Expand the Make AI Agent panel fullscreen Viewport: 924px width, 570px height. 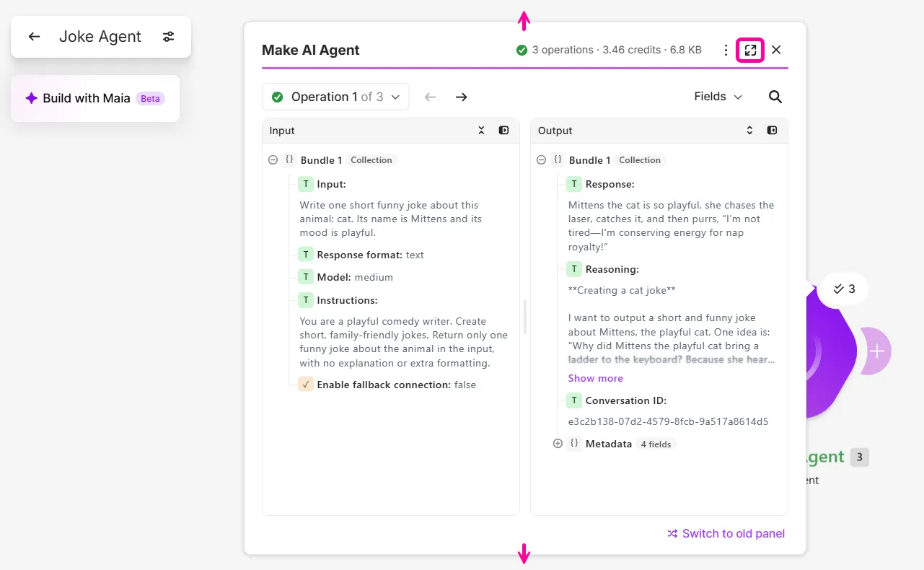(750, 50)
